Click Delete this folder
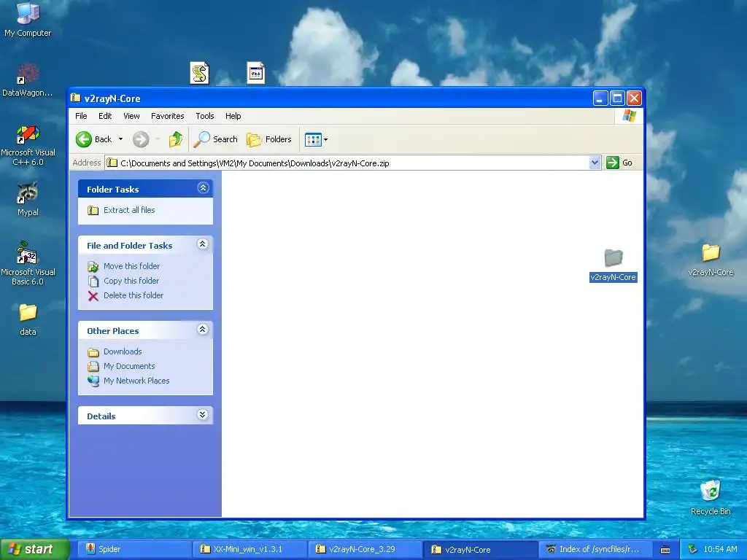 click(133, 295)
